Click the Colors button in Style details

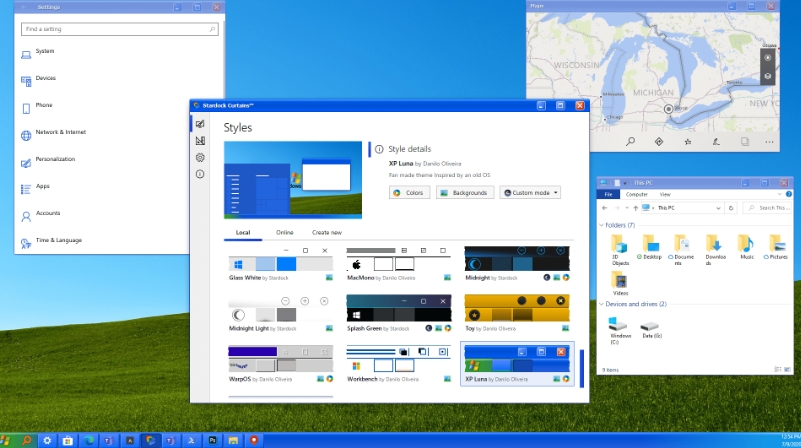coord(409,193)
